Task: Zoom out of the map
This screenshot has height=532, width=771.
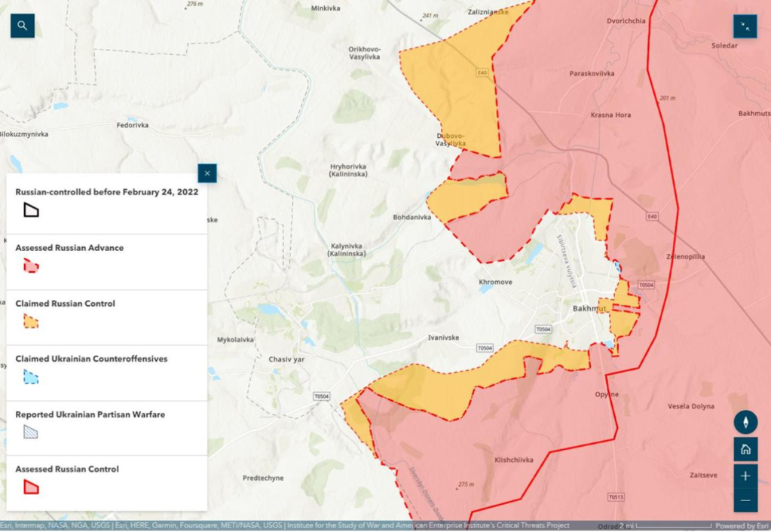Action: 745,500
